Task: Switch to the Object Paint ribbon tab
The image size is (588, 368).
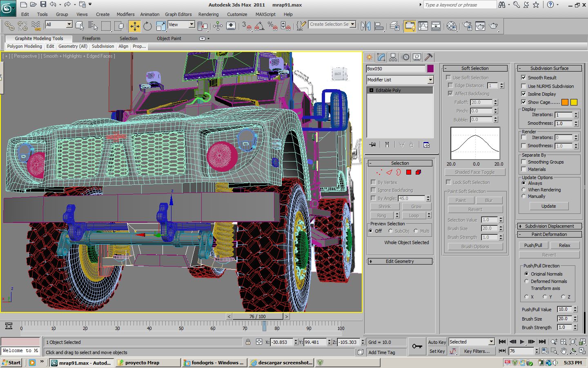Action: [169, 38]
